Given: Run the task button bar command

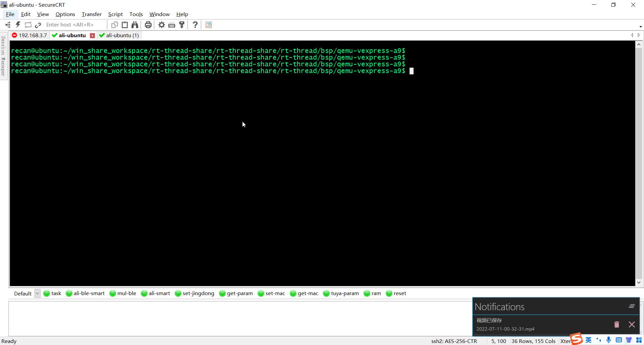Looking at the screenshot, I should click(52, 293).
